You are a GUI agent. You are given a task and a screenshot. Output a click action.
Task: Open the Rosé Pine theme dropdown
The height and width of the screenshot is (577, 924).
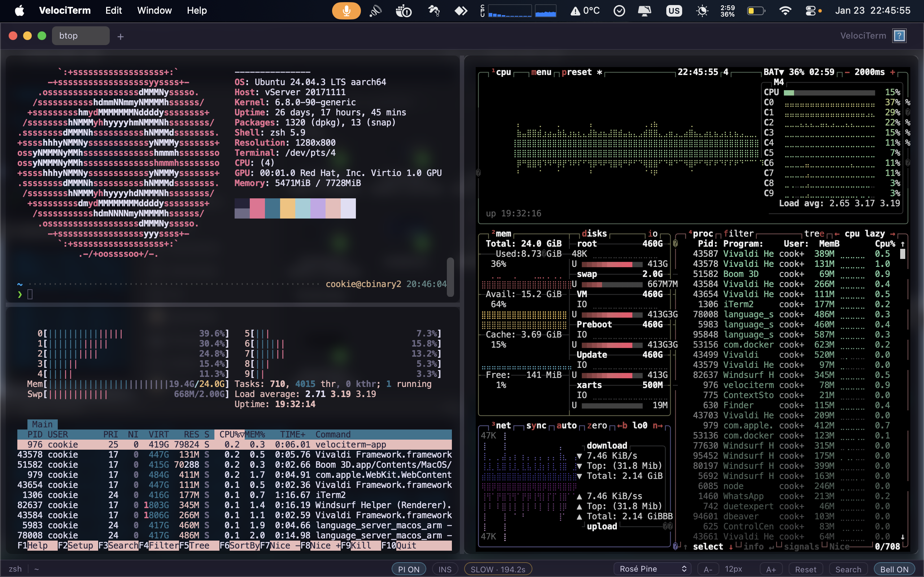tap(653, 569)
